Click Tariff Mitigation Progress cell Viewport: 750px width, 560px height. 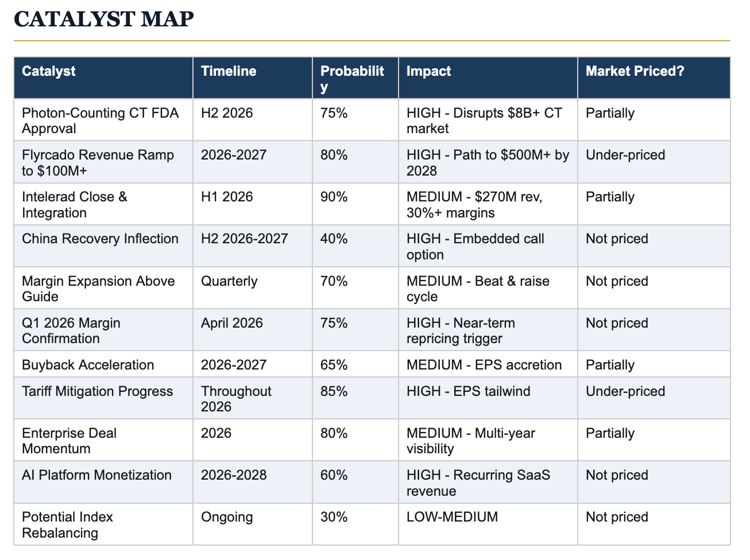click(x=103, y=398)
